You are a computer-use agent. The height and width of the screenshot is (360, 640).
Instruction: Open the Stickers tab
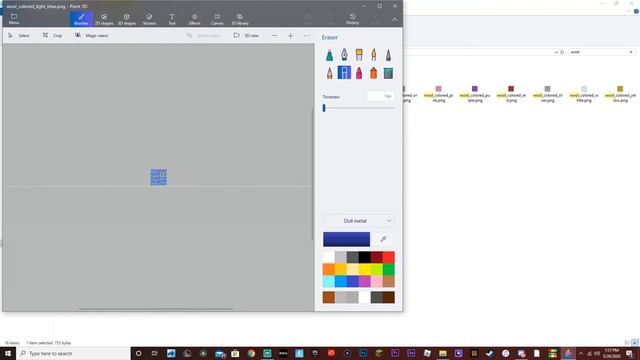point(149,19)
